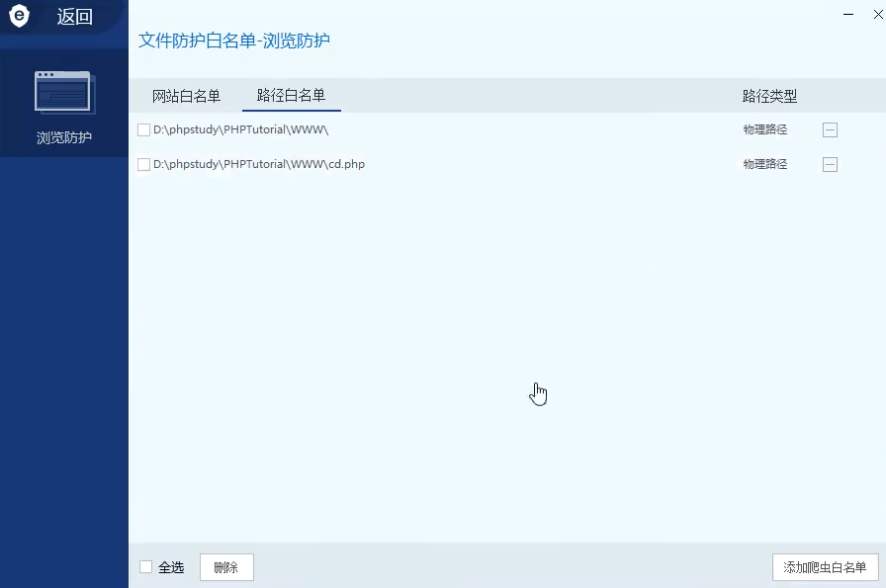Click the shield logo icon

(x=19, y=16)
